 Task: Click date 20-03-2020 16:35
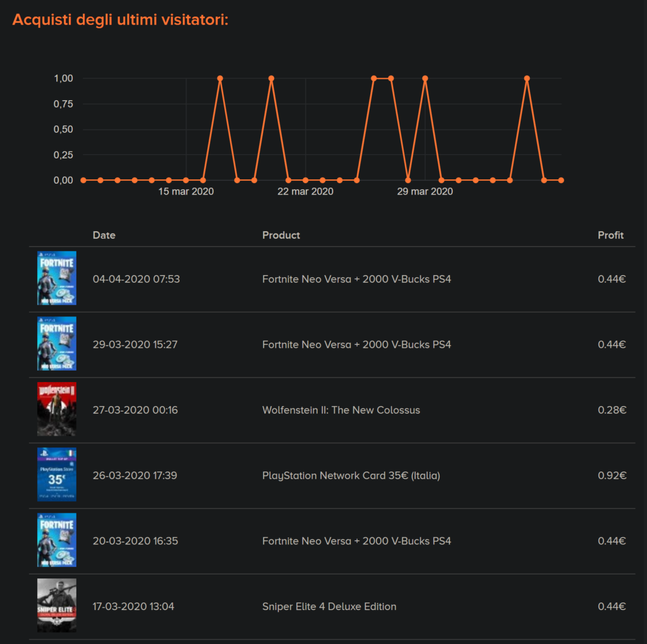[x=135, y=541]
